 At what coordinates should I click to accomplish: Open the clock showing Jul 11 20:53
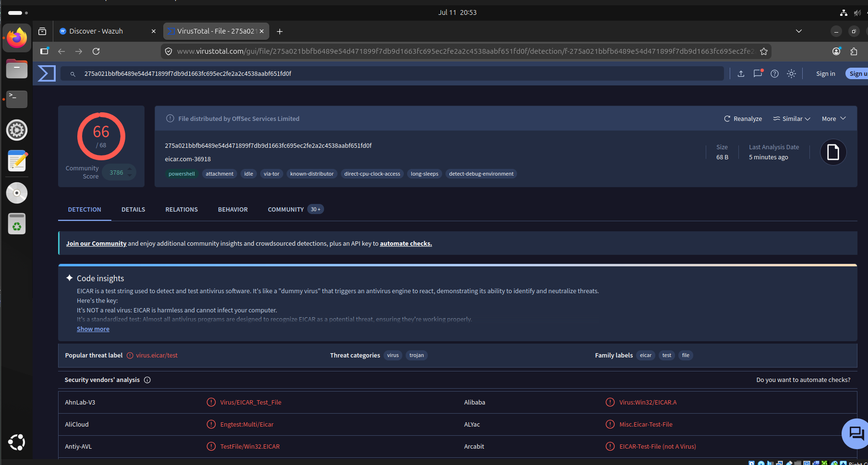457,12
